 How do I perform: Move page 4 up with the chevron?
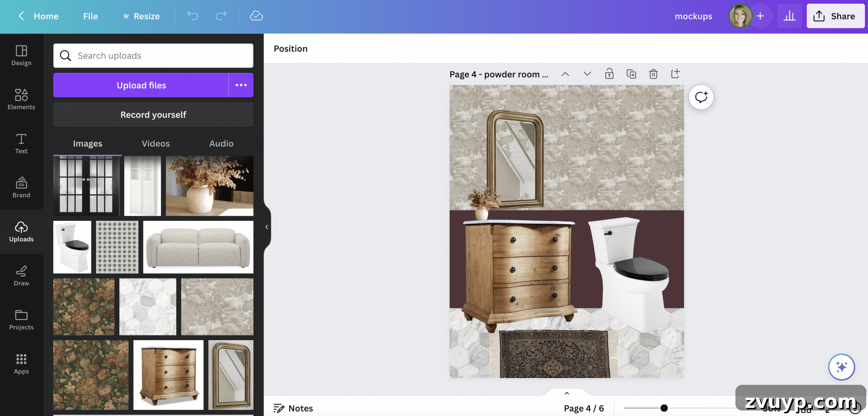[565, 74]
